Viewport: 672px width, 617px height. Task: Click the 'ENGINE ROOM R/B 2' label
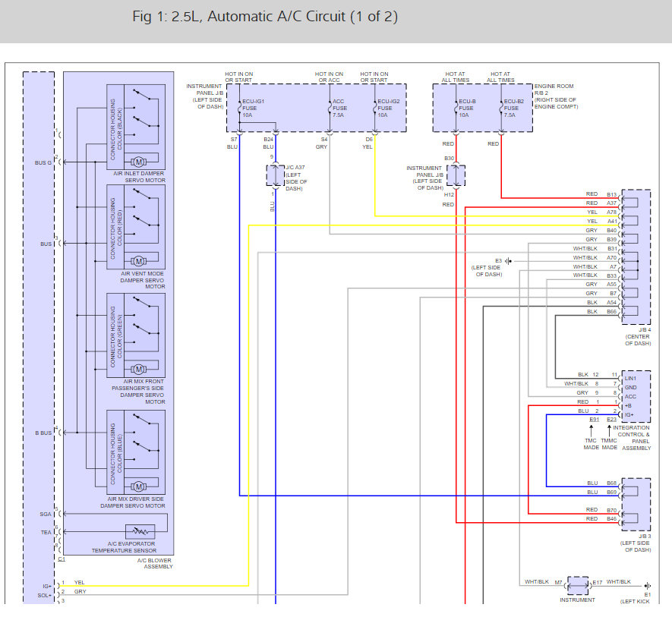554,90
